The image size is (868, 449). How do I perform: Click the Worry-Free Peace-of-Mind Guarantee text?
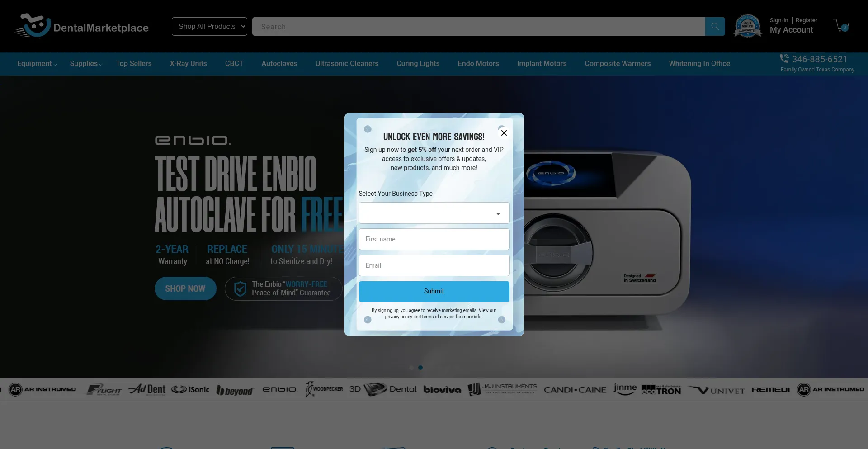pyautogui.click(x=291, y=288)
